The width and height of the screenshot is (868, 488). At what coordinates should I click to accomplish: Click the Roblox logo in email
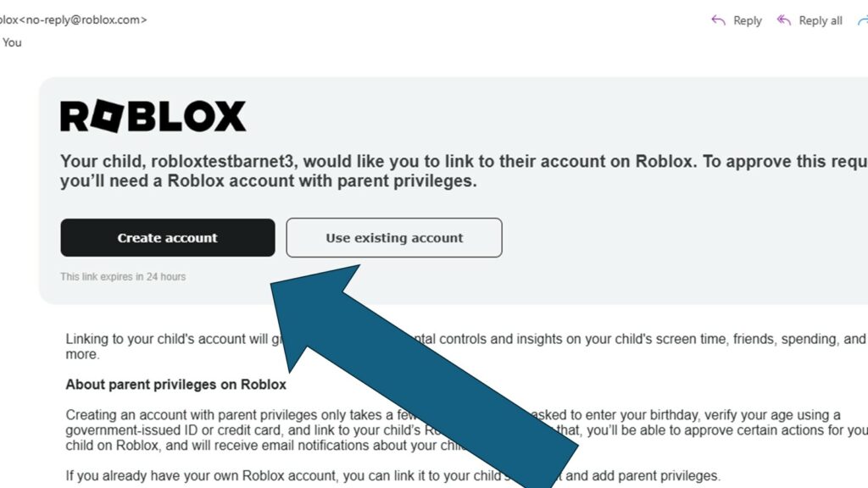click(153, 116)
